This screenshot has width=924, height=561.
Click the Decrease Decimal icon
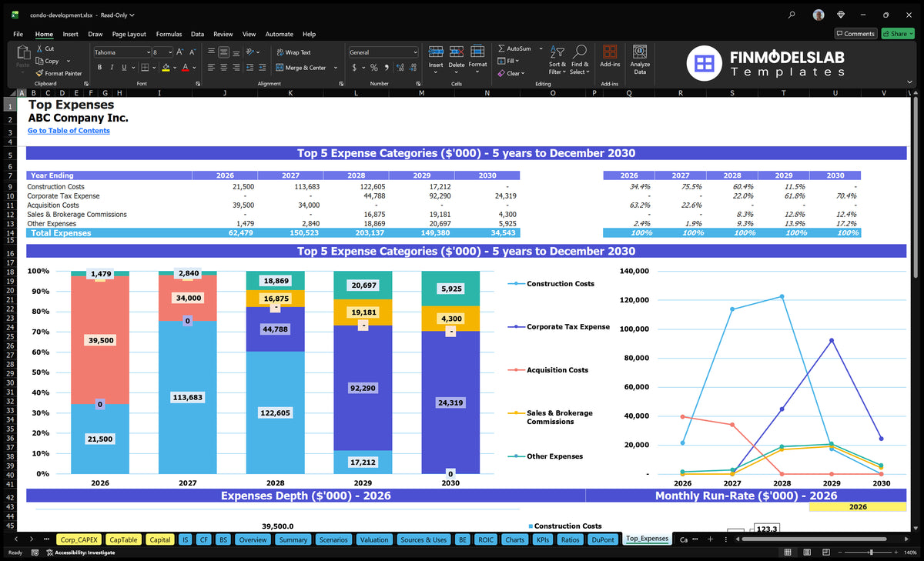tap(413, 68)
